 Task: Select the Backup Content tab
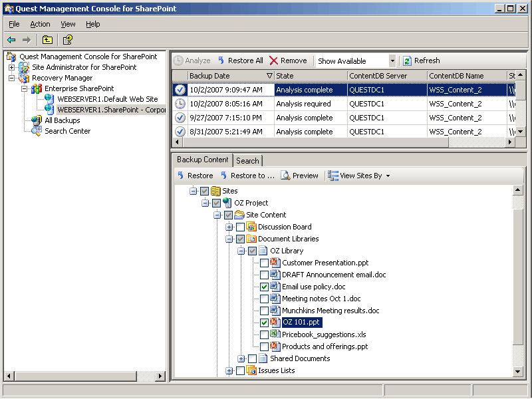pyautogui.click(x=203, y=160)
